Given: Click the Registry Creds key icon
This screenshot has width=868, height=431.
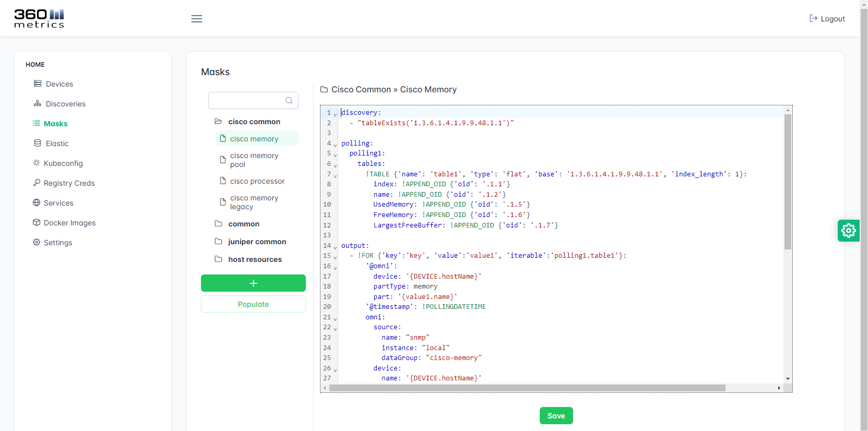Looking at the screenshot, I should point(37,183).
